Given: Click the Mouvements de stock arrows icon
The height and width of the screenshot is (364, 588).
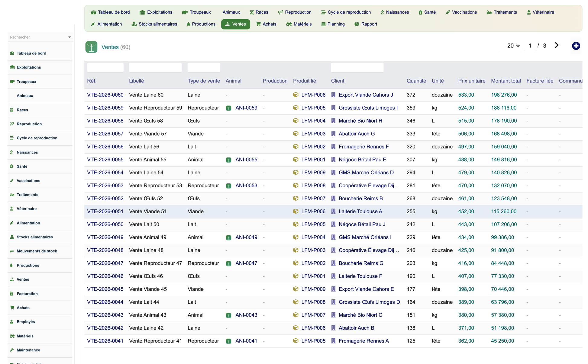Looking at the screenshot, I should (12, 251).
